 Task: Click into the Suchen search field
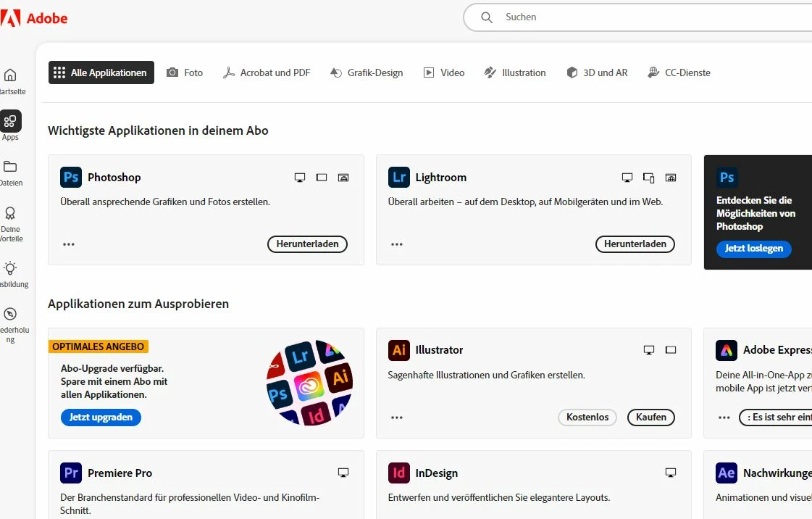pos(638,17)
